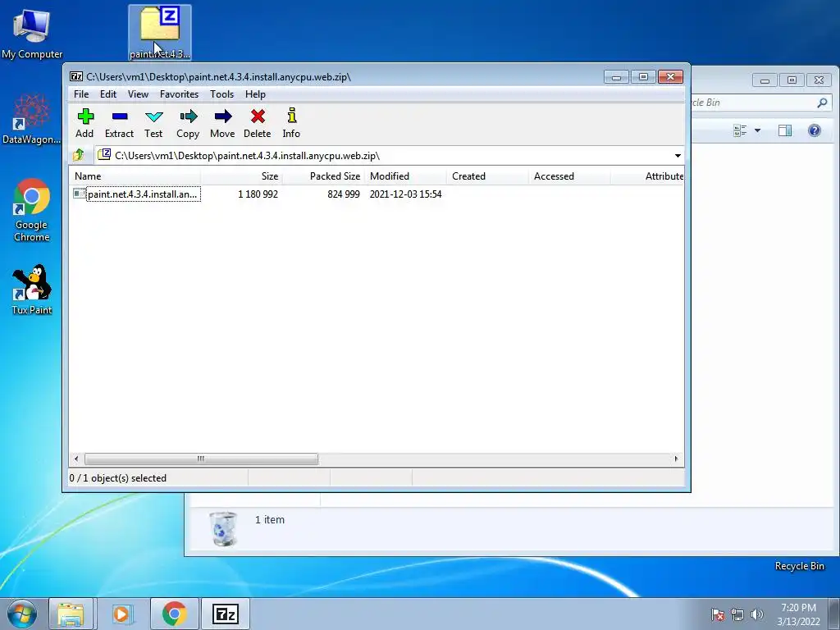Sort by the Created column header
The height and width of the screenshot is (630, 840).
point(487,176)
